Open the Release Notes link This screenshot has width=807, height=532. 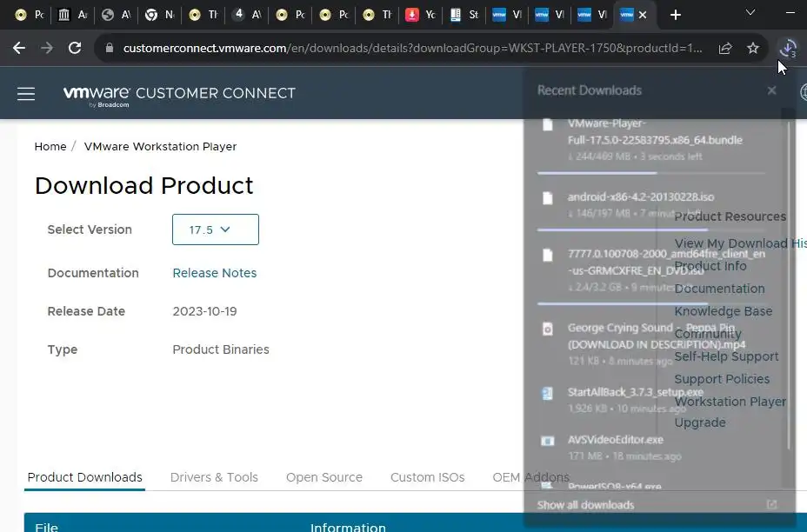(x=215, y=273)
